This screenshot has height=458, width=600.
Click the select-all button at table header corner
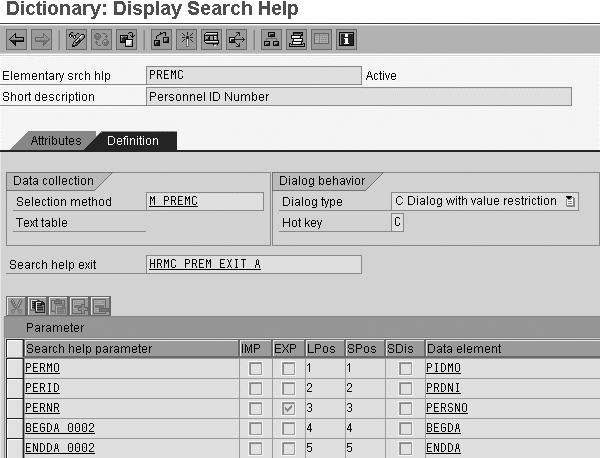point(15,349)
